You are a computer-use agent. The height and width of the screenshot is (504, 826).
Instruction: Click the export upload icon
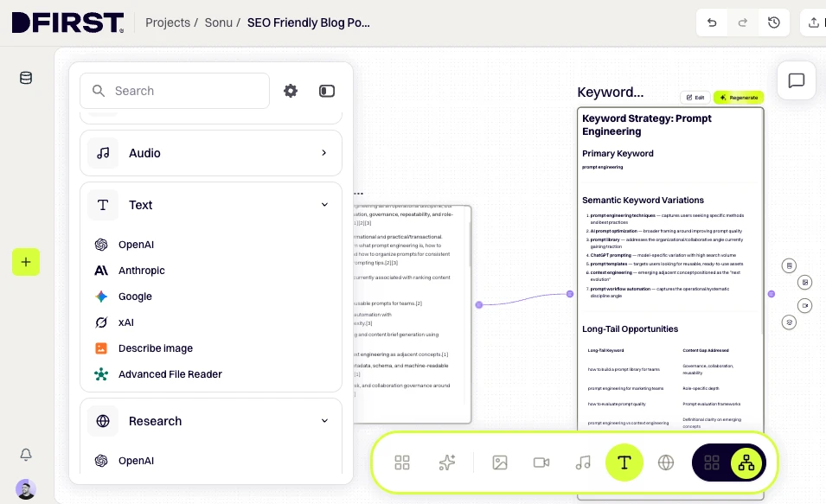pyautogui.click(x=813, y=22)
